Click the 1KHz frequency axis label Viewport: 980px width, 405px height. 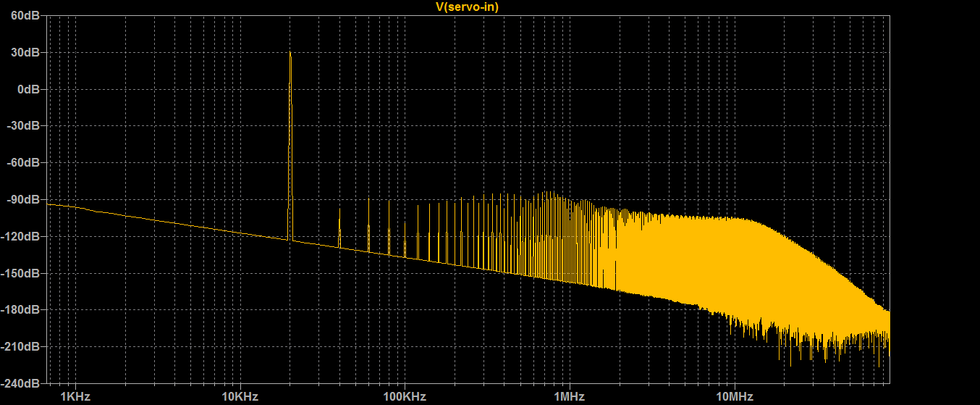pos(75,397)
